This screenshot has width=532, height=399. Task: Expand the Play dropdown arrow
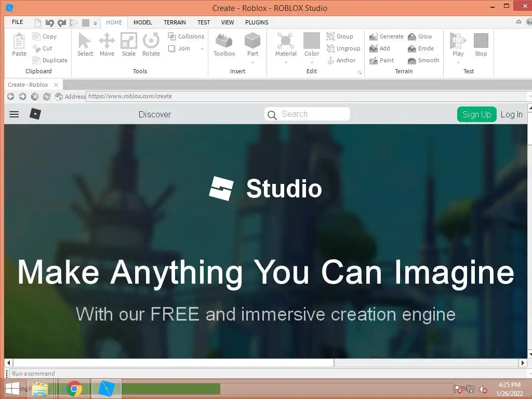pos(458,62)
